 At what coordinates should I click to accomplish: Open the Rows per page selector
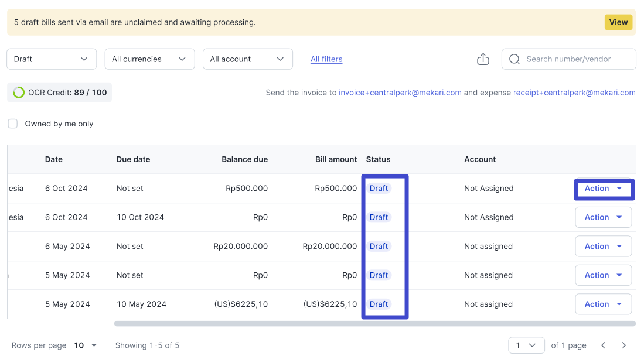pyautogui.click(x=86, y=345)
